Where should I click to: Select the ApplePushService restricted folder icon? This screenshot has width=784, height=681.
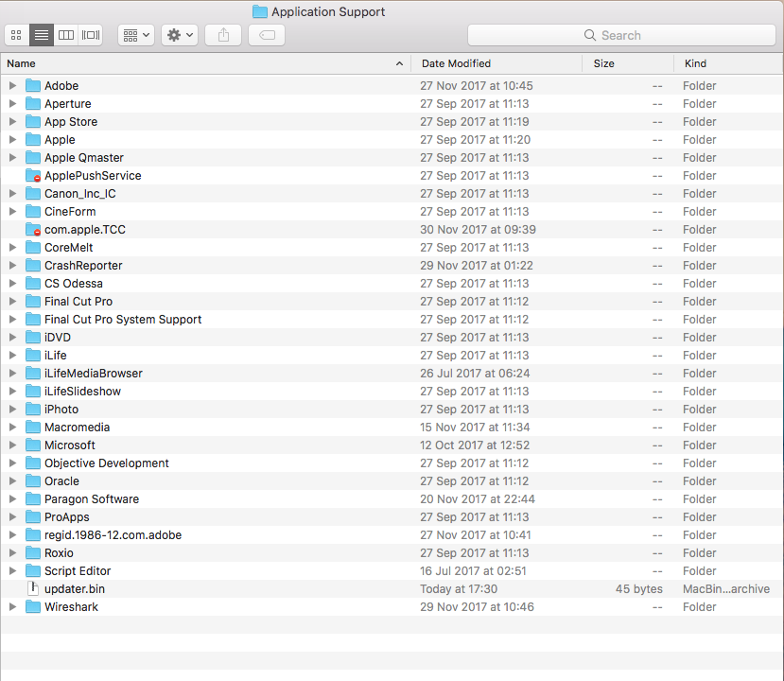tap(33, 176)
